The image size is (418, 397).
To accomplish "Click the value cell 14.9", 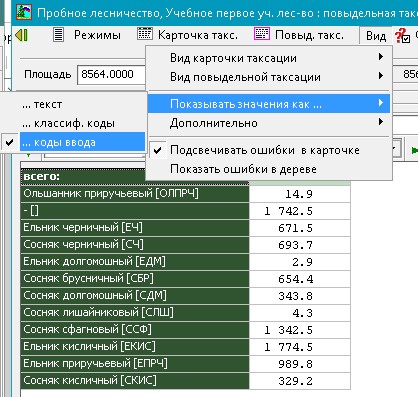I will point(300,194).
